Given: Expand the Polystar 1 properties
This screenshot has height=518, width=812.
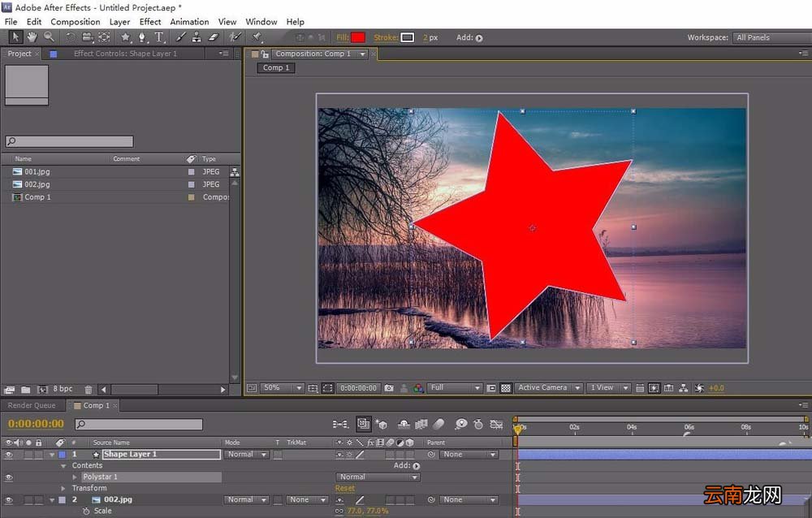Looking at the screenshot, I should coord(75,477).
